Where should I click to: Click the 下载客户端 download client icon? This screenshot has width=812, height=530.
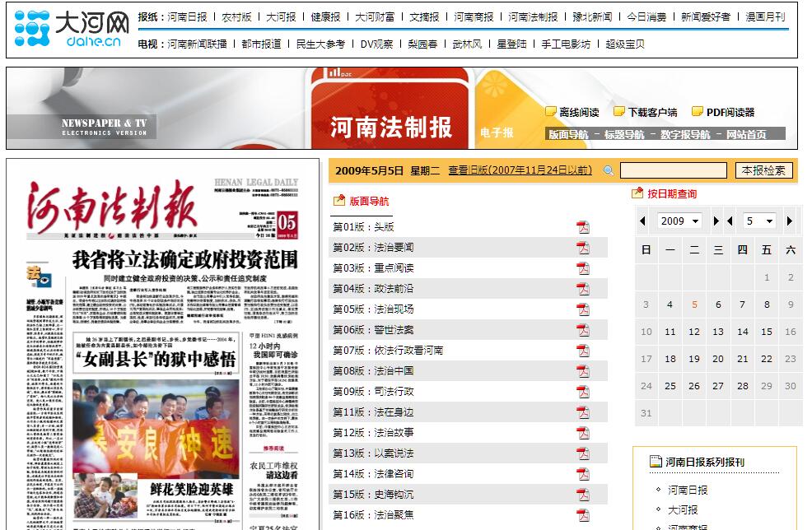[x=618, y=112]
